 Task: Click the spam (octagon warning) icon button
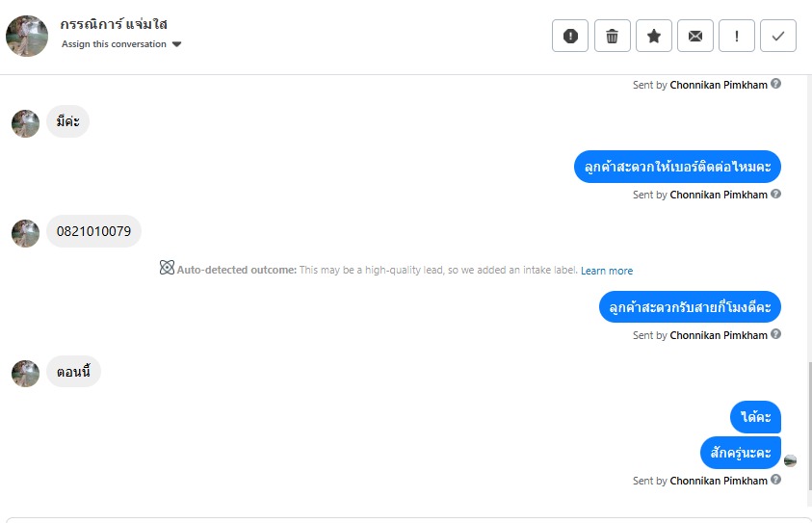570,36
